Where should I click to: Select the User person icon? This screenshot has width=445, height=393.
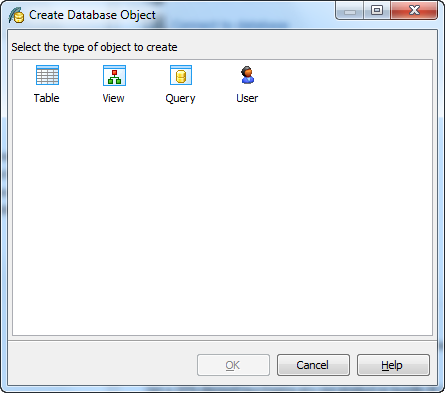(247, 75)
